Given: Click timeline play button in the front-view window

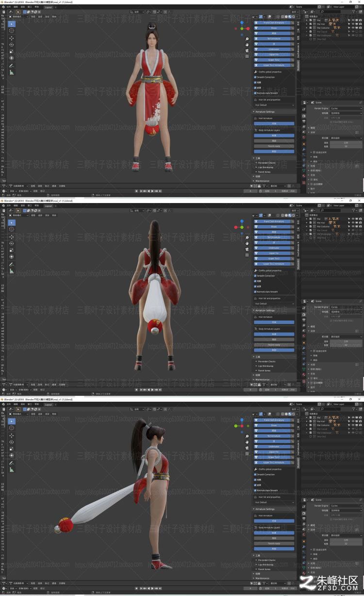Looking at the screenshot, I should [152, 191].
